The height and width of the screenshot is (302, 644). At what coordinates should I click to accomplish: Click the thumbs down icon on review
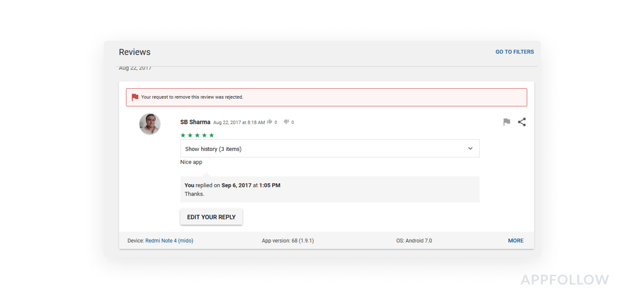coord(286,122)
